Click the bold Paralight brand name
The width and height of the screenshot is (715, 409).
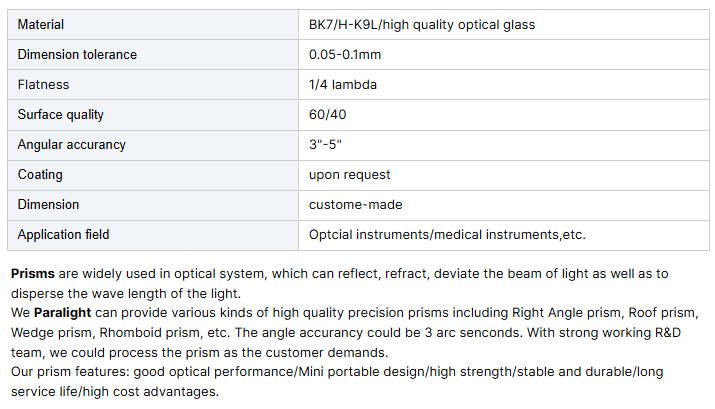click(62, 313)
